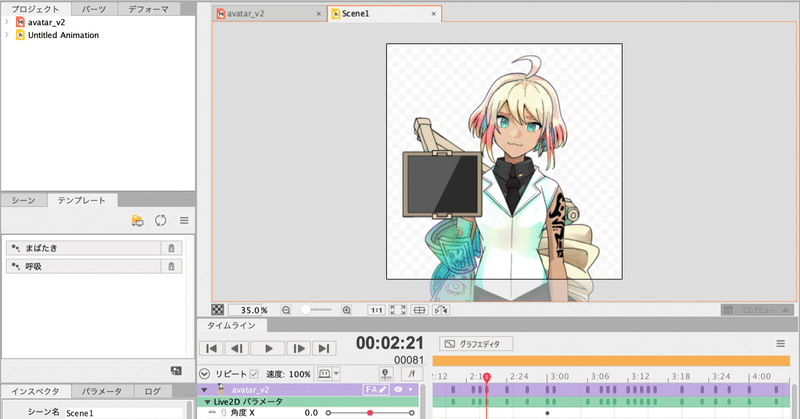Screen dimensions: 800x419
Task: Play the animation
Action: [268, 349]
